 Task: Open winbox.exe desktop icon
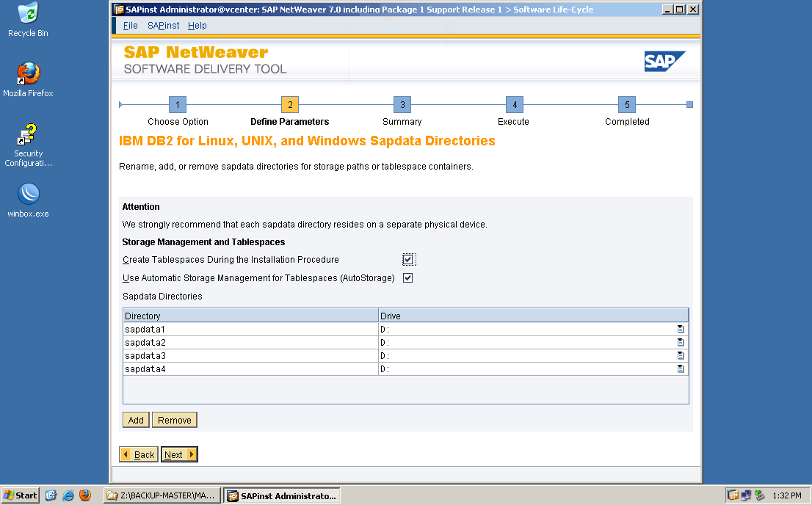(28, 200)
